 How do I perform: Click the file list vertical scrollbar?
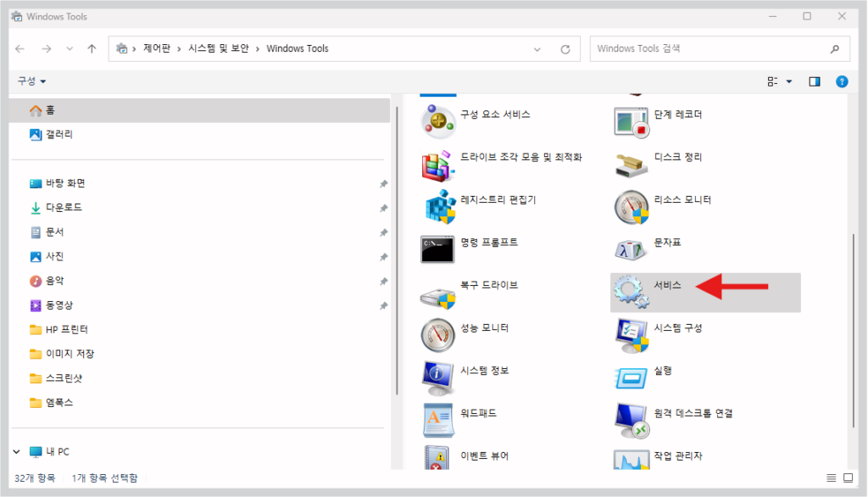click(x=853, y=330)
